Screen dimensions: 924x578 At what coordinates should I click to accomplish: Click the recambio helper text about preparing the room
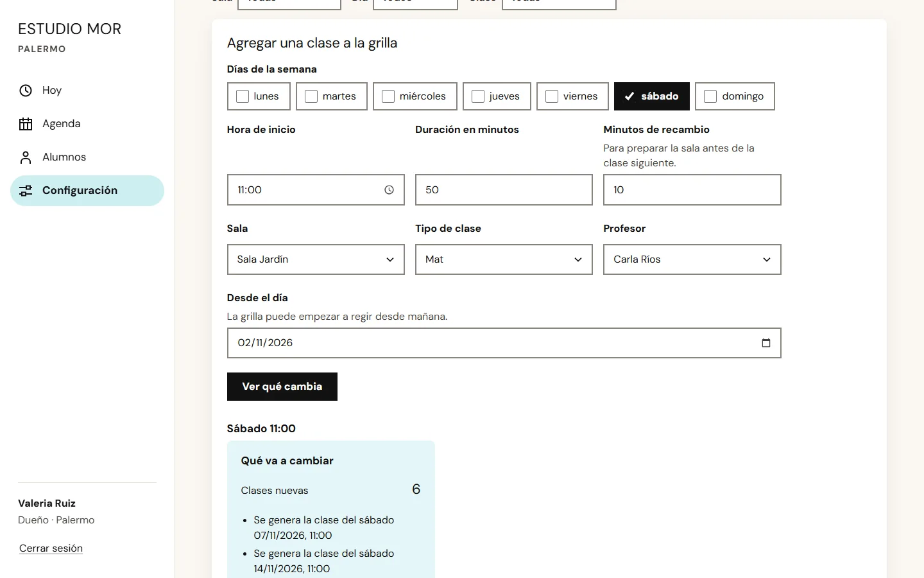[x=679, y=155]
